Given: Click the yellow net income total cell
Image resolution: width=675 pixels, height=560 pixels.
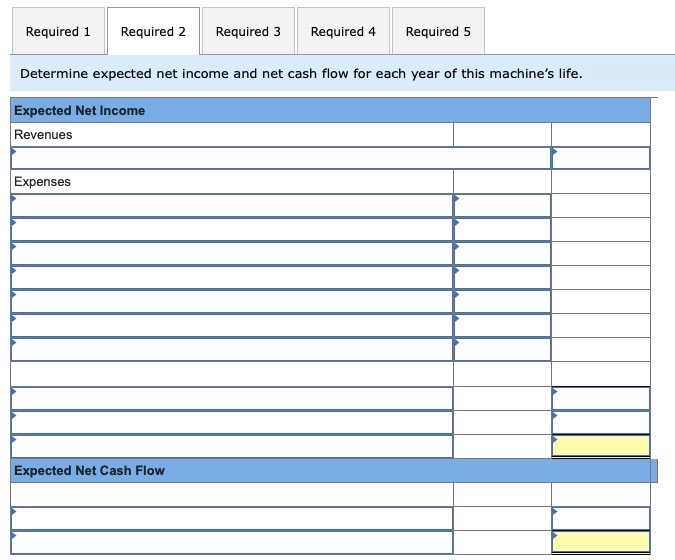Looking at the screenshot, I should 601,446.
